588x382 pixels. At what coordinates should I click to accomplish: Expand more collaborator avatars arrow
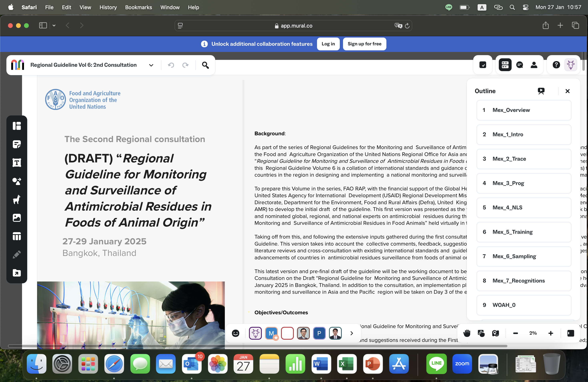click(x=352, y=333)
